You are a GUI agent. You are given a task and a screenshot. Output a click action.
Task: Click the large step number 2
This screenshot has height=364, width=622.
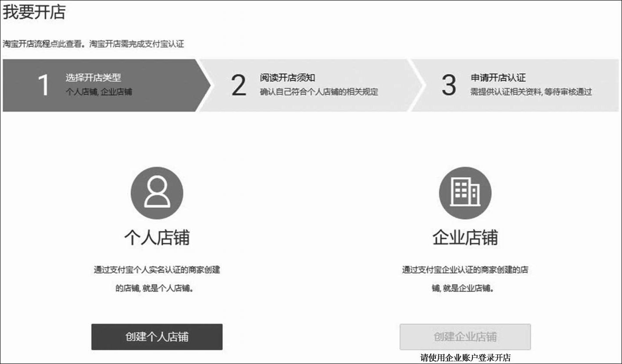(239, 85)
